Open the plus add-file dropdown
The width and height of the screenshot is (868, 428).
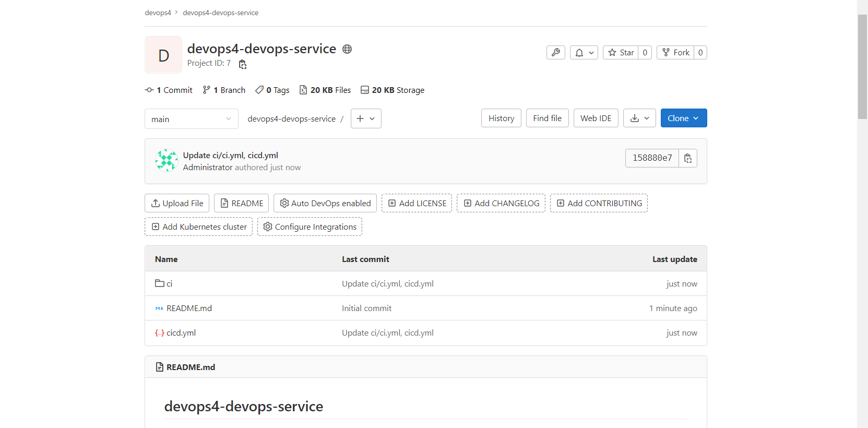(366, 118)
